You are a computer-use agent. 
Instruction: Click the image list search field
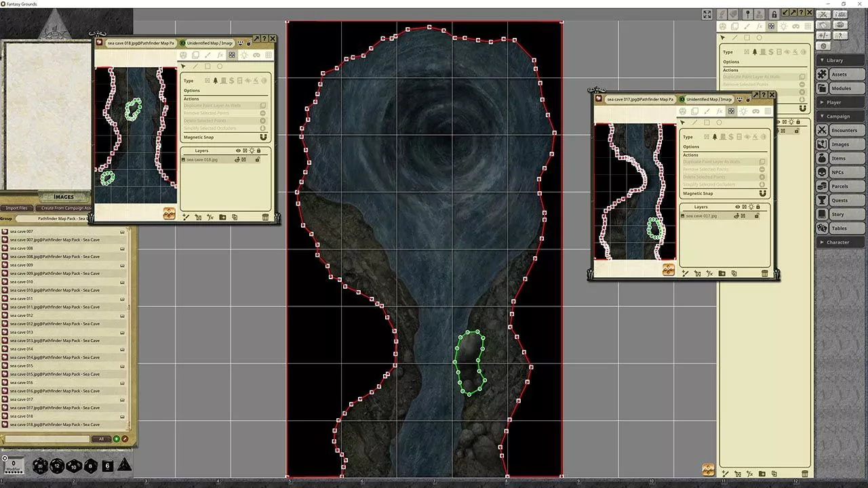tap(47, 439)
